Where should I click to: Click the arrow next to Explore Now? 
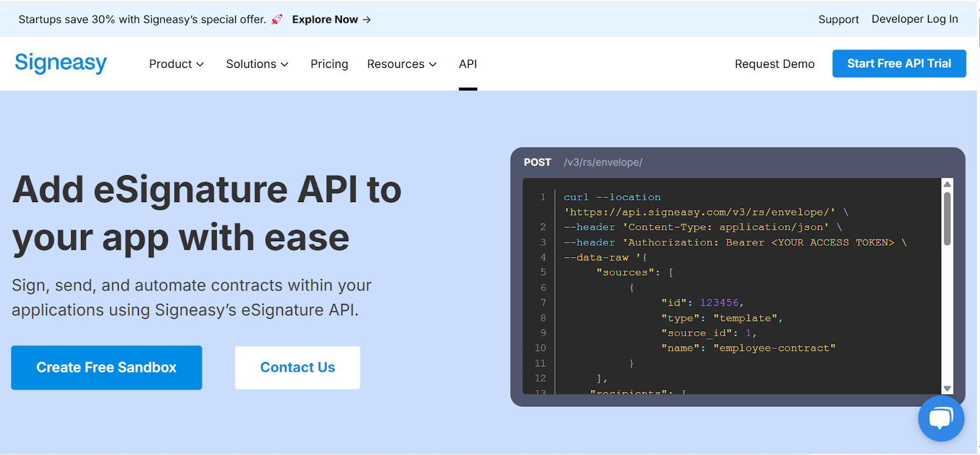[x=367, y=20]
